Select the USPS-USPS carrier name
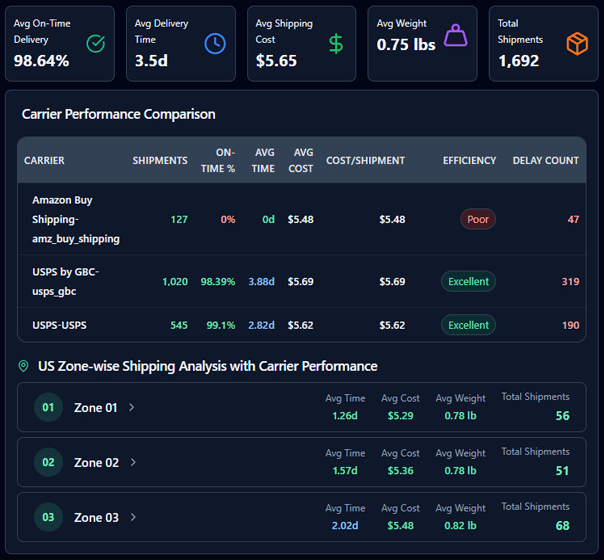 click(59, 325)
